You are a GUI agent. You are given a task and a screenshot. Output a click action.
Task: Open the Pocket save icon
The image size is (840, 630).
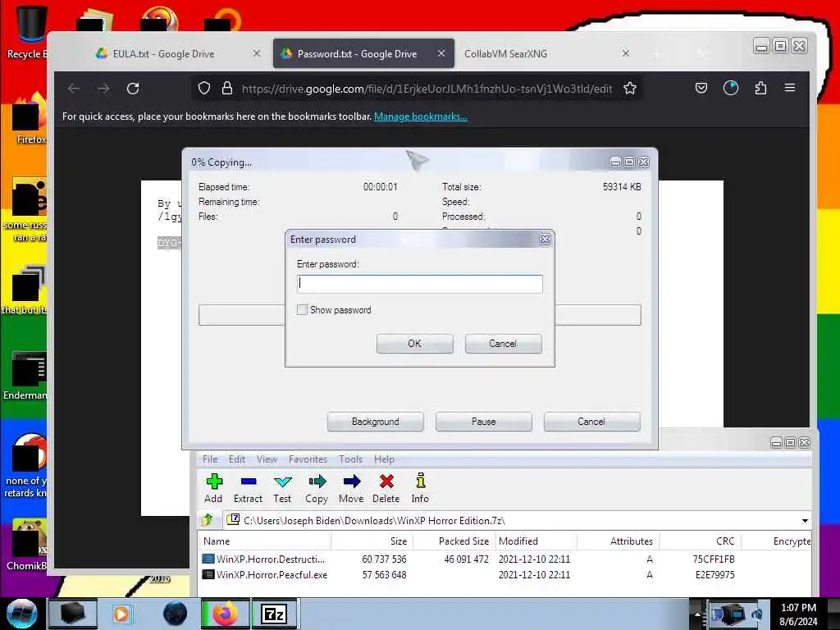click(701, 88)
